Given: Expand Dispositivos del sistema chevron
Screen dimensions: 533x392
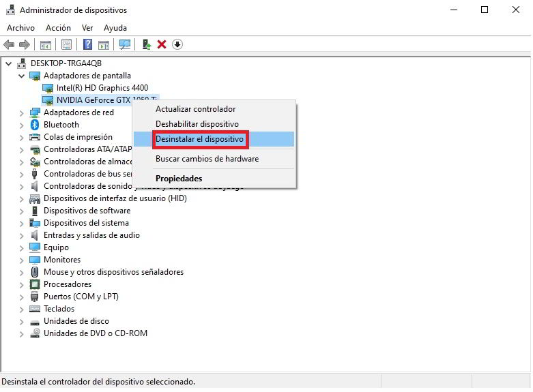Looking at the screenshot, I should (21, 224).
